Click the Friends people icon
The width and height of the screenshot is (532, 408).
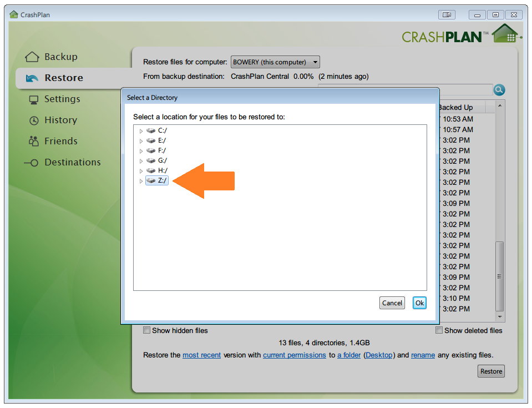pos(34,141)
